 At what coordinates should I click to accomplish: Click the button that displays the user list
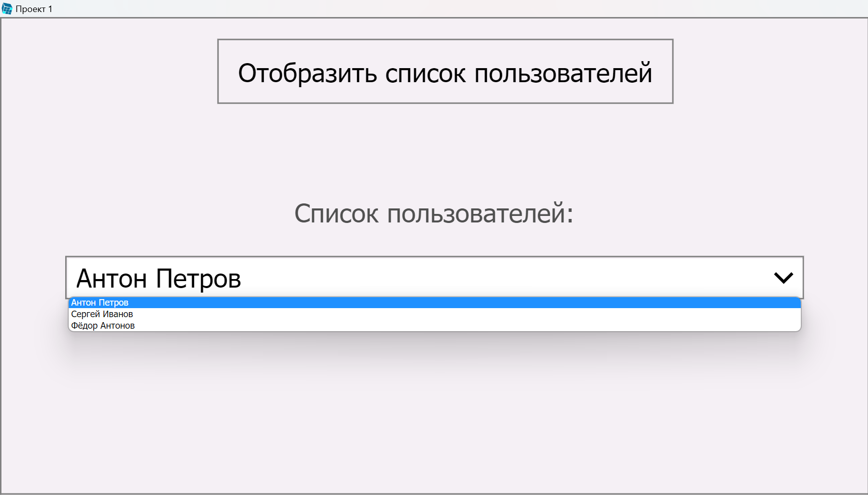[445, 71]
